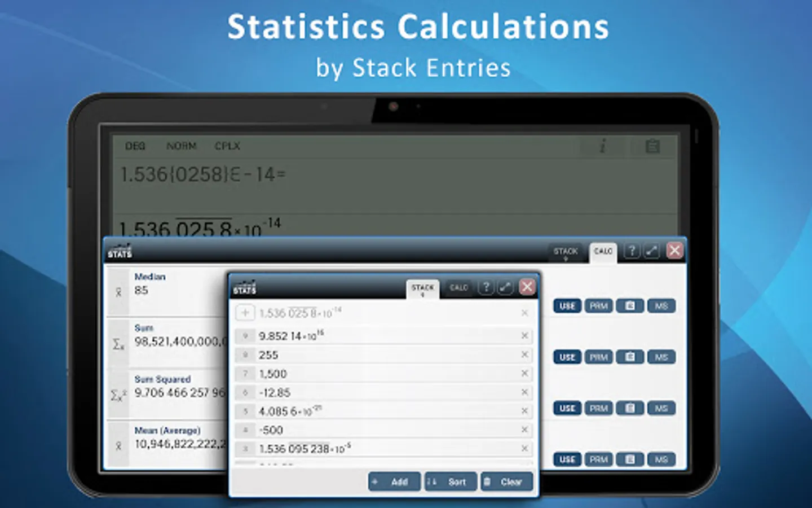
Task: Click the Median x-tilde symbol icon
Action: 118,292
